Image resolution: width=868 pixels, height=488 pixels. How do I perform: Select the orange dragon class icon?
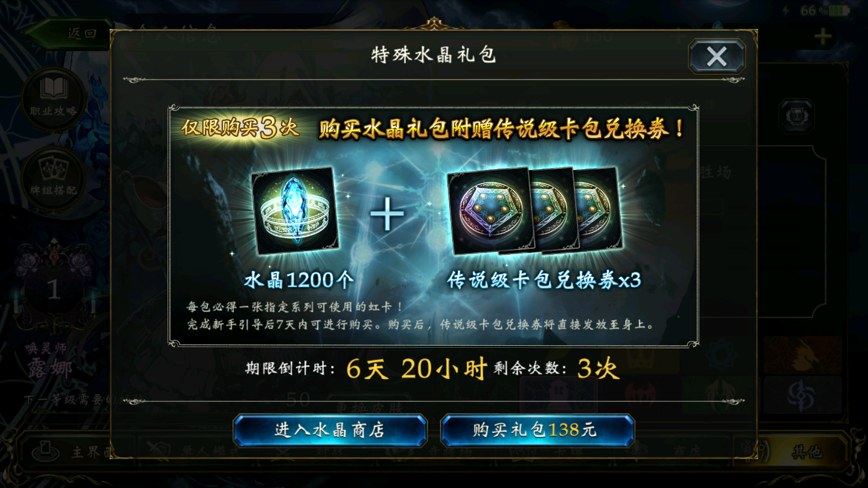coord(803,355)
